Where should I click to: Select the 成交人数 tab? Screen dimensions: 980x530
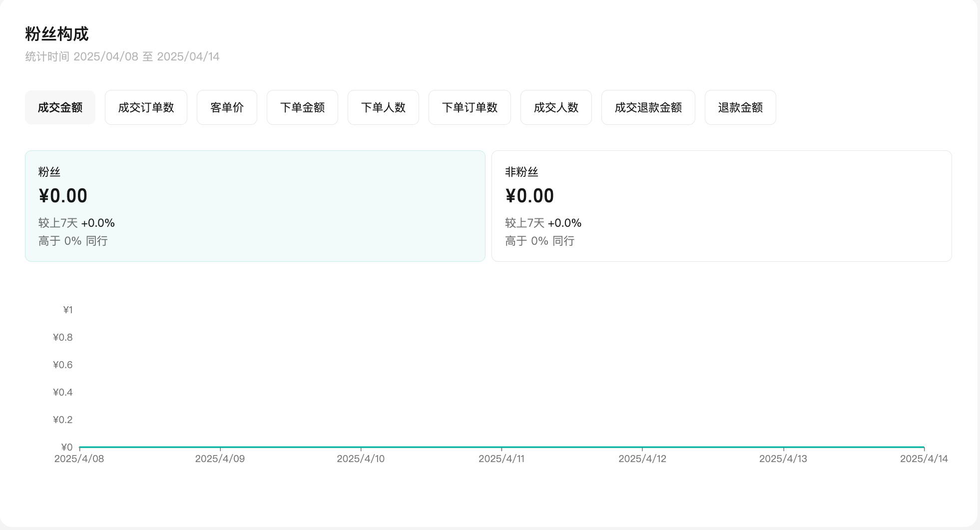coord(556,107)
